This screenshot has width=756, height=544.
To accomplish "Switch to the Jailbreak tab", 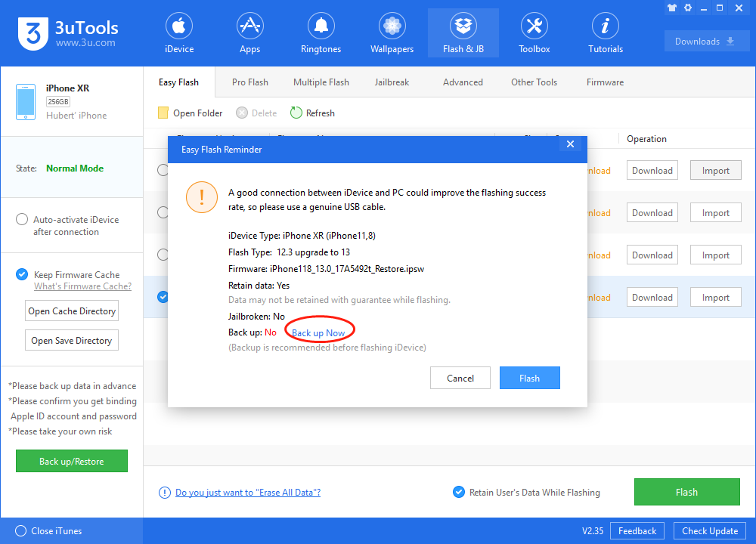I will click(x=392, y=82).
